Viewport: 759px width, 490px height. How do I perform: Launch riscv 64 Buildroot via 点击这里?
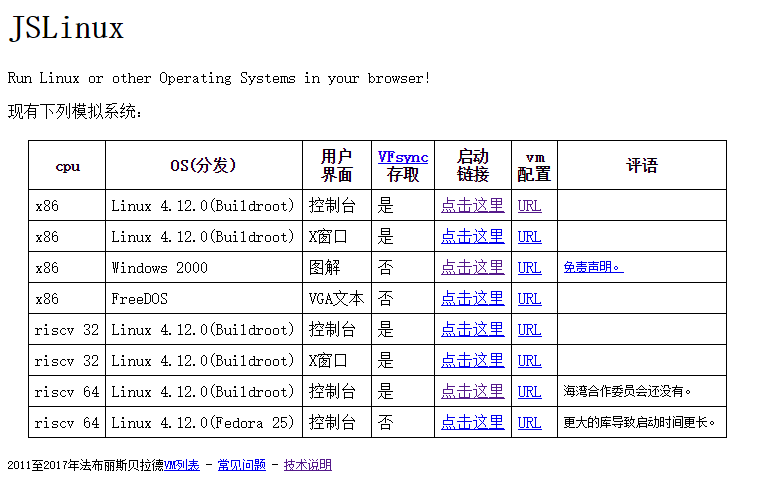pyautogui.click(x=472, y=391)
